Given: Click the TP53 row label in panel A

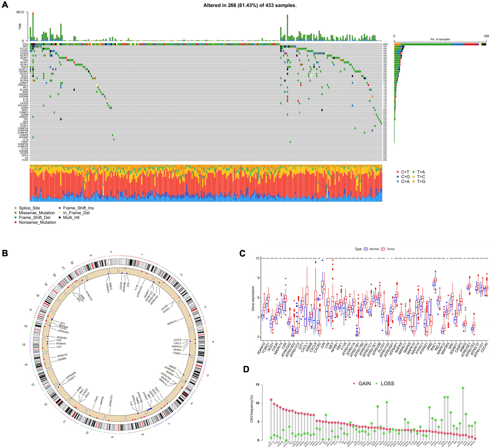Looking at the screenshot, I should point(25,44).
